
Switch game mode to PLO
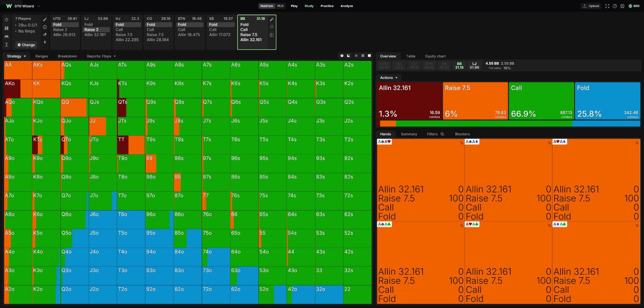click(280, 6)
